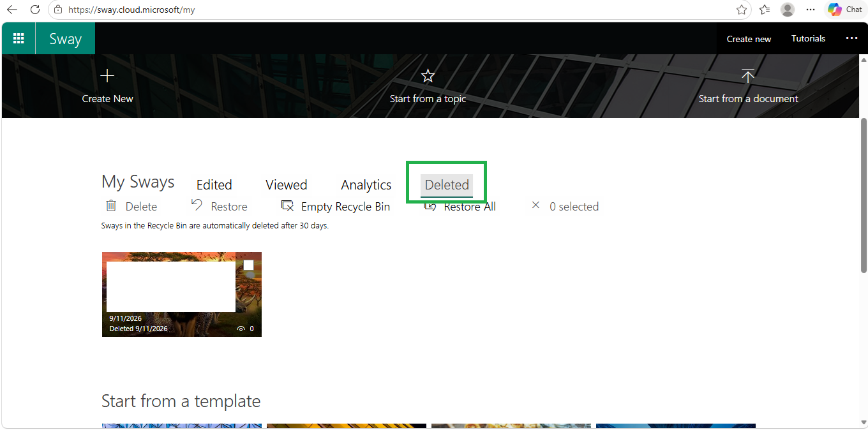Open Copilot Chat in the browser
This screenshot has width=868, height=430.
pos(845,10)
